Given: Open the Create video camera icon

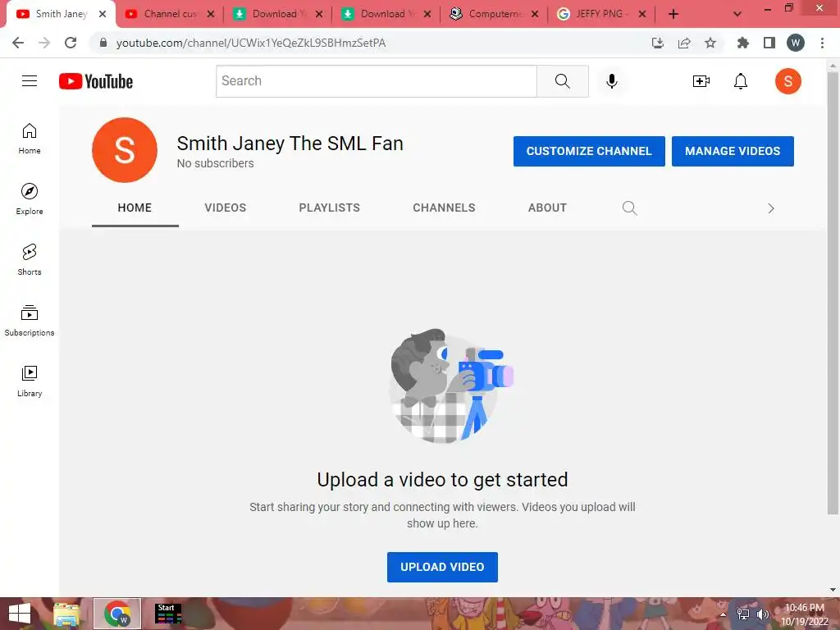Looking at the screenshot, I should [x=701, y=81].
